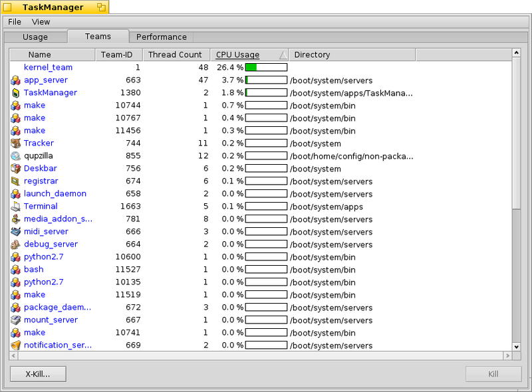The image size is (532, 392).
Task: Switch to the Performance tab
Action: click(x=162, y=37)
